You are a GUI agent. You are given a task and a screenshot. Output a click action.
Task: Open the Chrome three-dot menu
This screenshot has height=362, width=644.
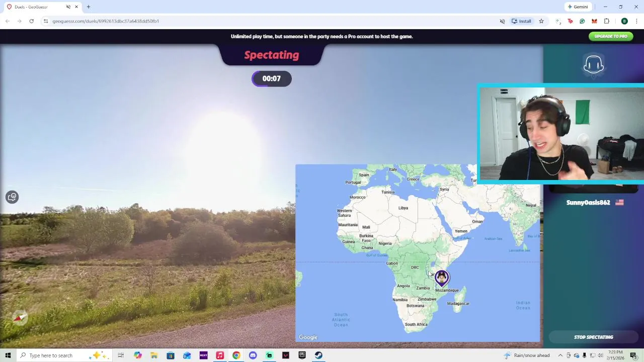[636, 21]
